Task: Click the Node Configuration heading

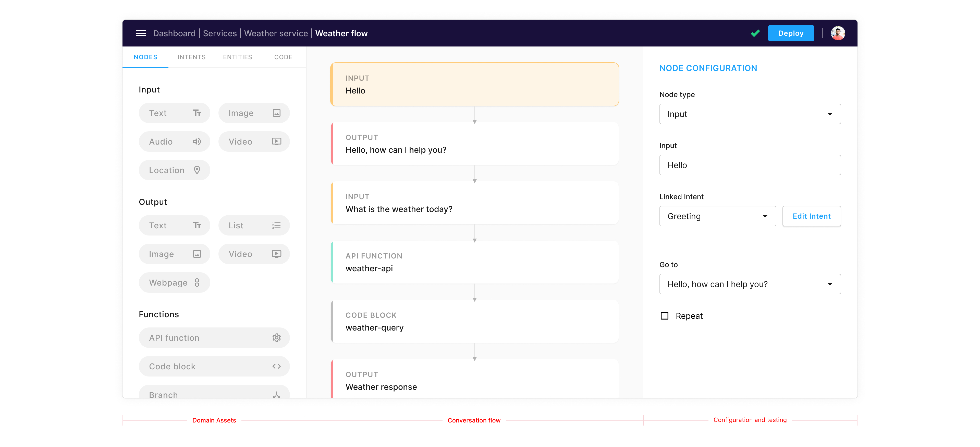Action: [708, 68]
